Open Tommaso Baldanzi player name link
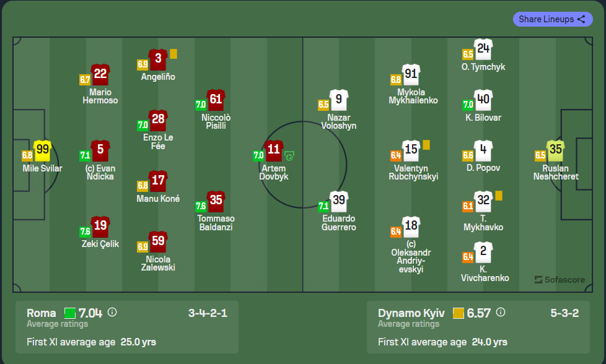 [216, 223]
